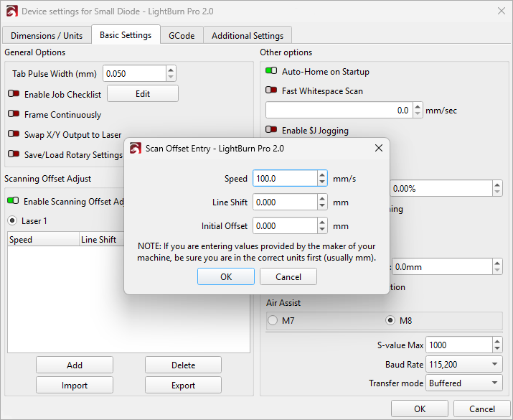Click the LightBurn icon in the dialog title bar
Viewport: 513px width, 420px height.
[135, 148]
